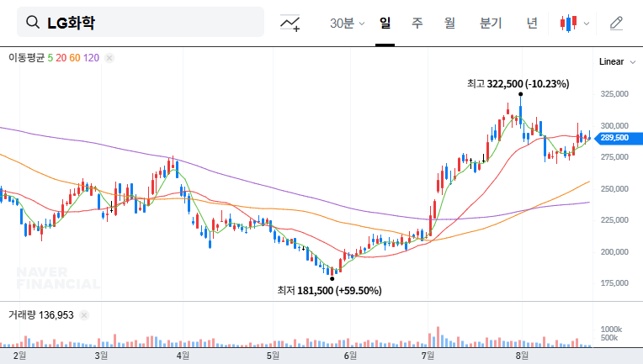Click the 300,000 price axis label

click(614, 126)
